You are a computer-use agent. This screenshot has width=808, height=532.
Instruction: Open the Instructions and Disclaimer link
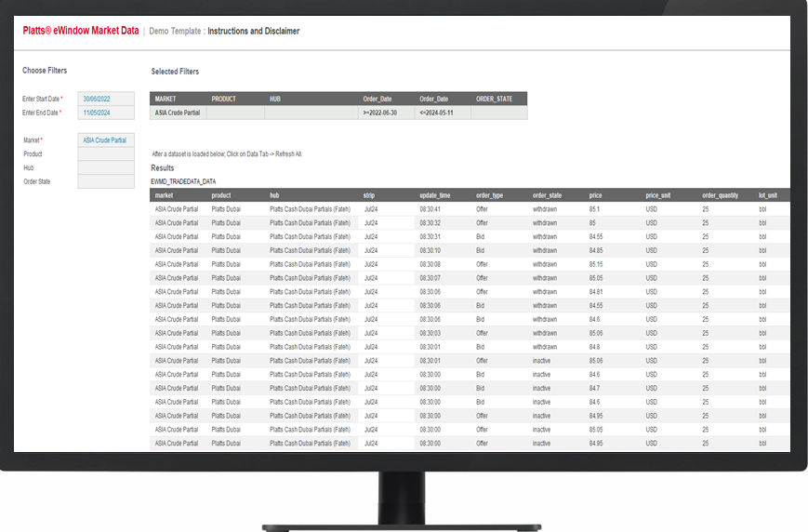pos(253,31)
